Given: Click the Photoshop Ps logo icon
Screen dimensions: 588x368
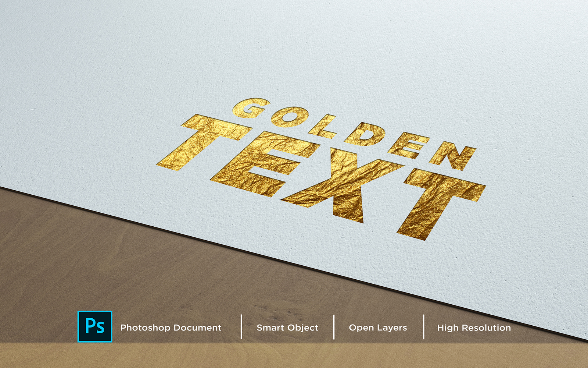Looking at the screenshot, I should 95,326.
